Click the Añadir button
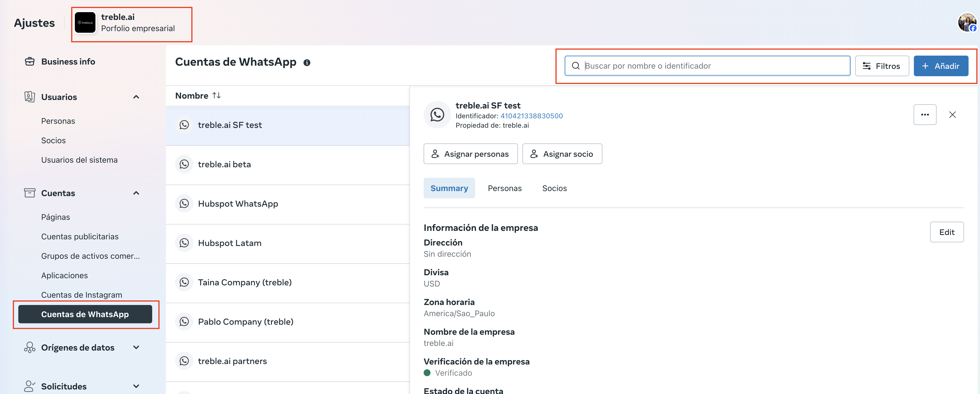980x394 pixels. (x=941, y=66)
